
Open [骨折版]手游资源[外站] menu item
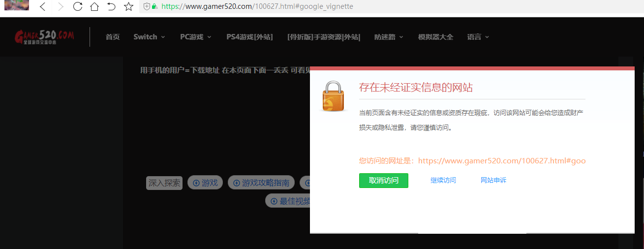point(324,37)
